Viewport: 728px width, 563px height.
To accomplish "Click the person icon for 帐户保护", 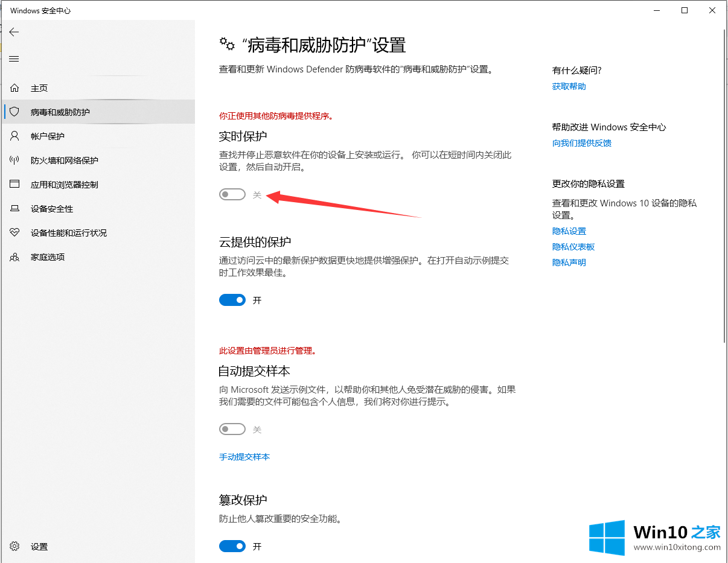I will click(15, 136).
